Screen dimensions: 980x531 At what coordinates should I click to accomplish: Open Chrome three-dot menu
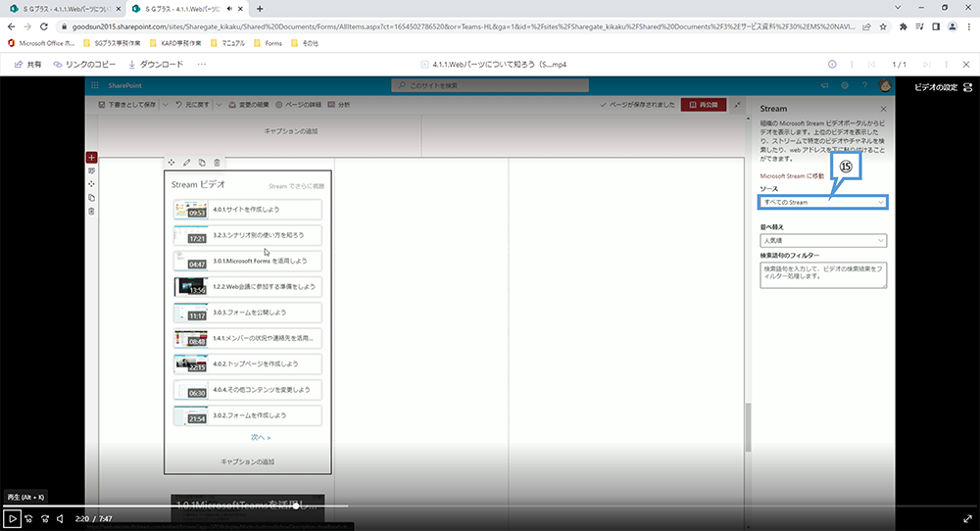pyautogui.click(x=969, y=26)
